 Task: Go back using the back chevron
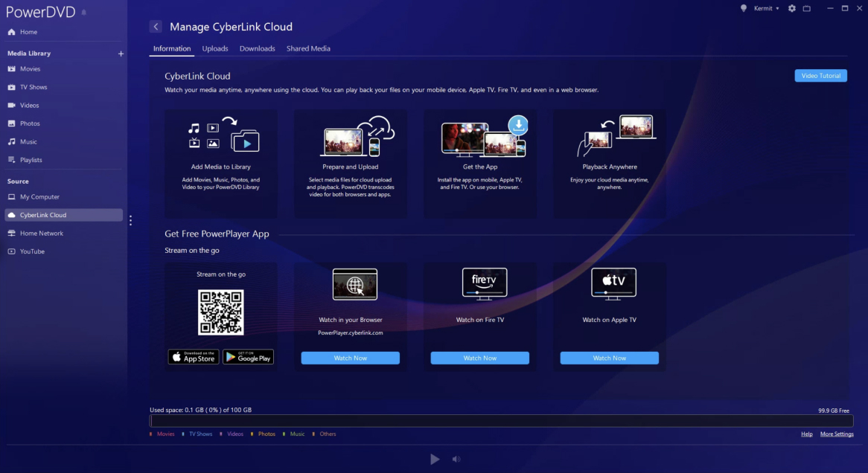pyautogui.click(x=155, y=26)
